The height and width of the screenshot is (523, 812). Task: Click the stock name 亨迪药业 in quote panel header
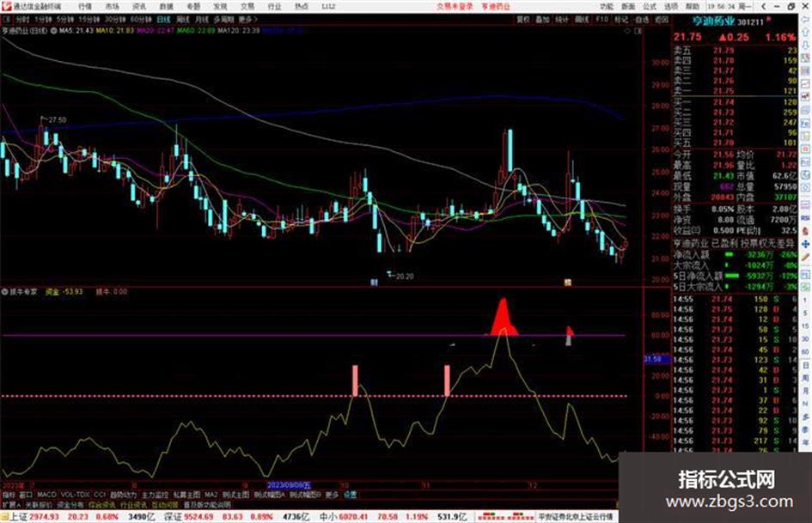tap(713, 21)
